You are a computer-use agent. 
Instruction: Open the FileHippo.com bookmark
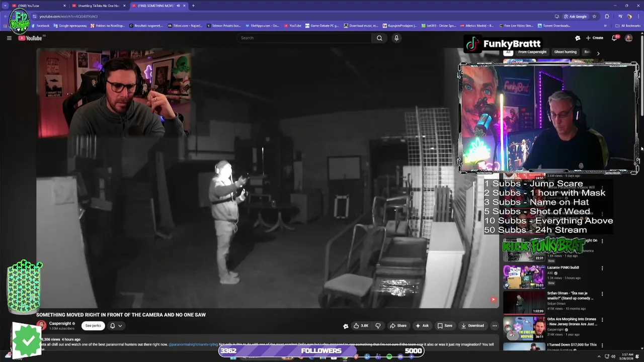tap(262, 26)
